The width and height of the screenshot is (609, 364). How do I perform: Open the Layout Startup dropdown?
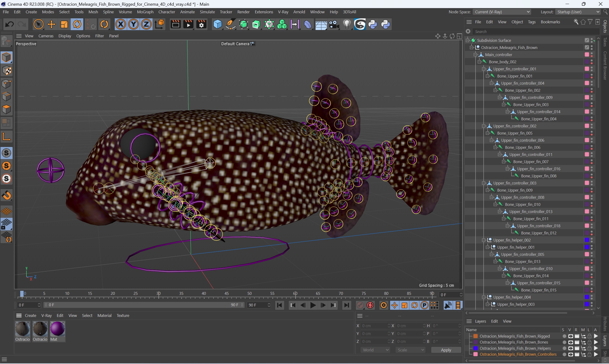(x=578, y=12)
